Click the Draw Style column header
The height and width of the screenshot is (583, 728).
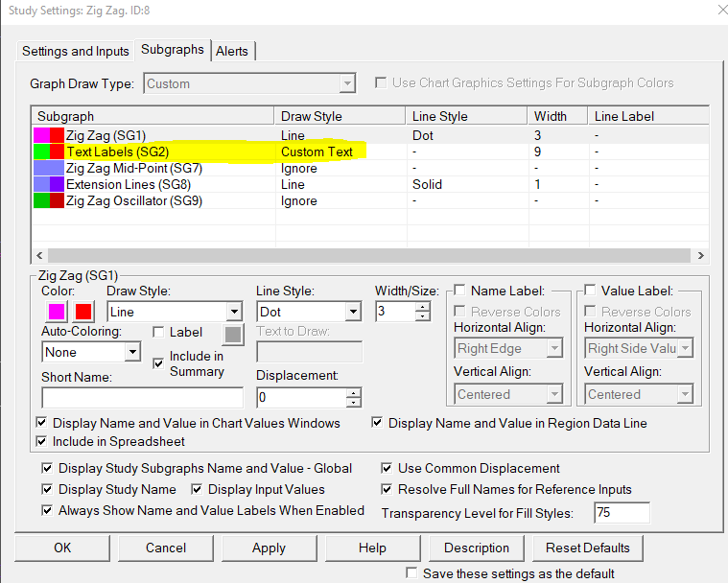(341, 116)
